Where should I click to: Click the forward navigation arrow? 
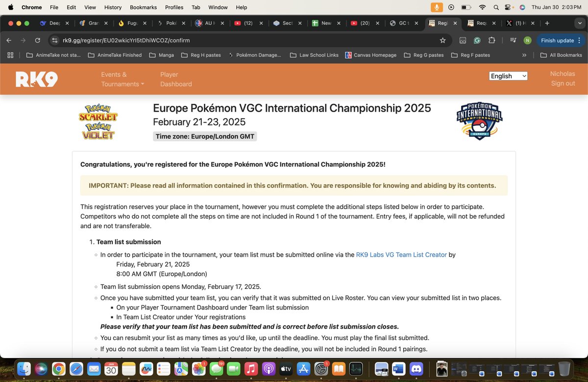23,41
